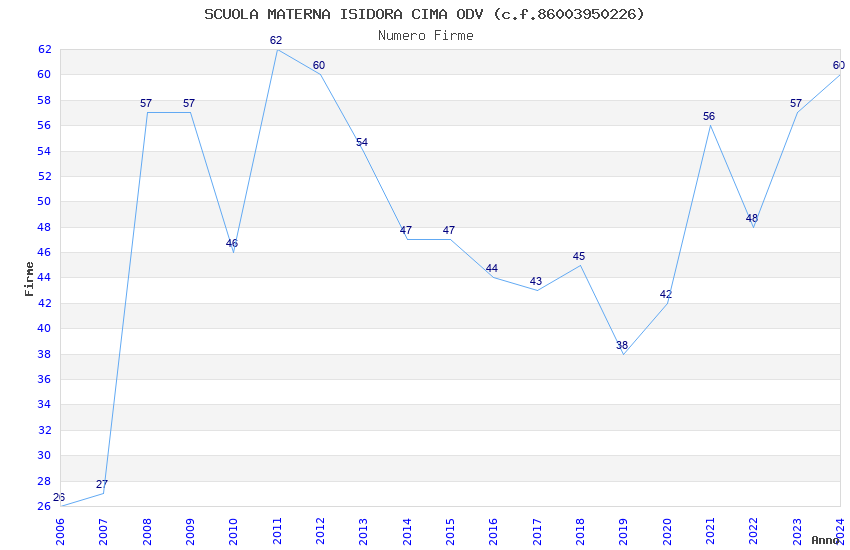This screenshot has height=550, width=850.
Task: Click y-axis tick label 46
Action: click(x=44, y=253)
